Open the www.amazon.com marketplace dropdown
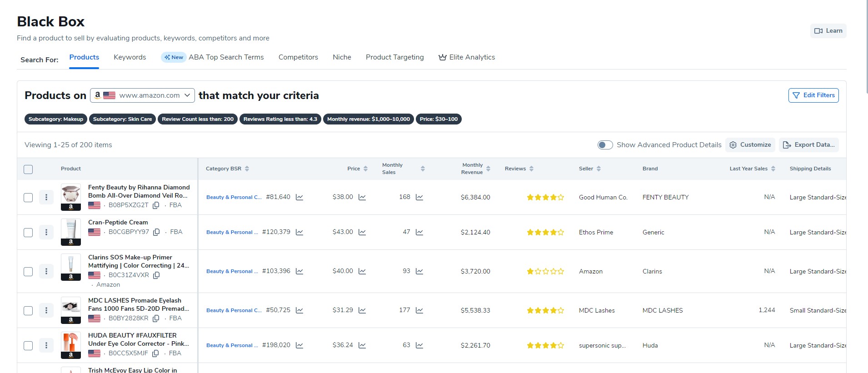Image resolution: width=868 pixels, height=373 pixels. (142, 95)
